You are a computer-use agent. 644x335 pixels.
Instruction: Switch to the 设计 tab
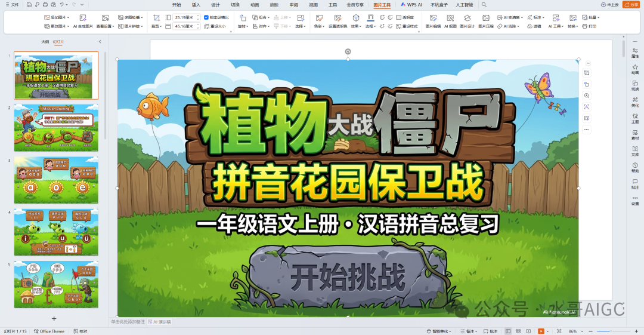(216, 5)
